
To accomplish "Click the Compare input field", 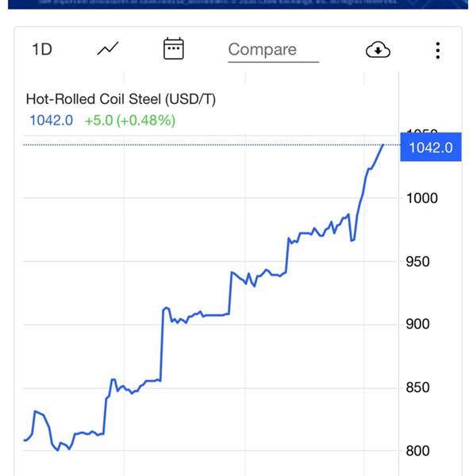I will [x=273, y=50].
